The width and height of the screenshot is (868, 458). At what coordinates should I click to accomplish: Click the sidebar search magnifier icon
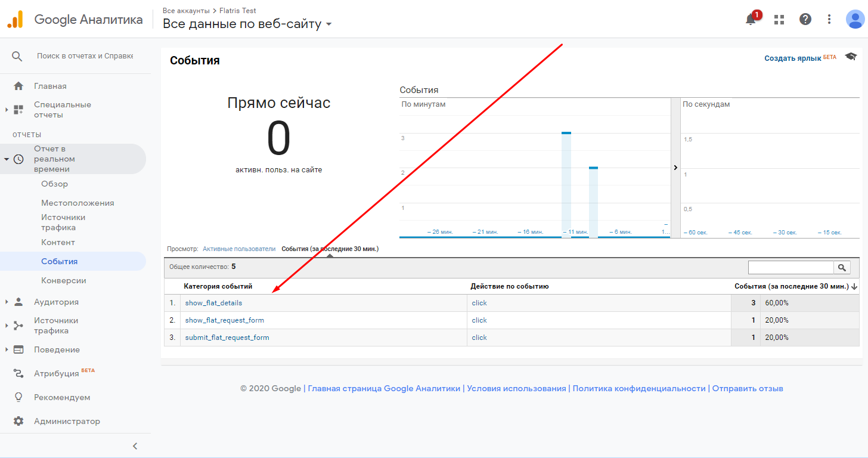tap(17, 56)
